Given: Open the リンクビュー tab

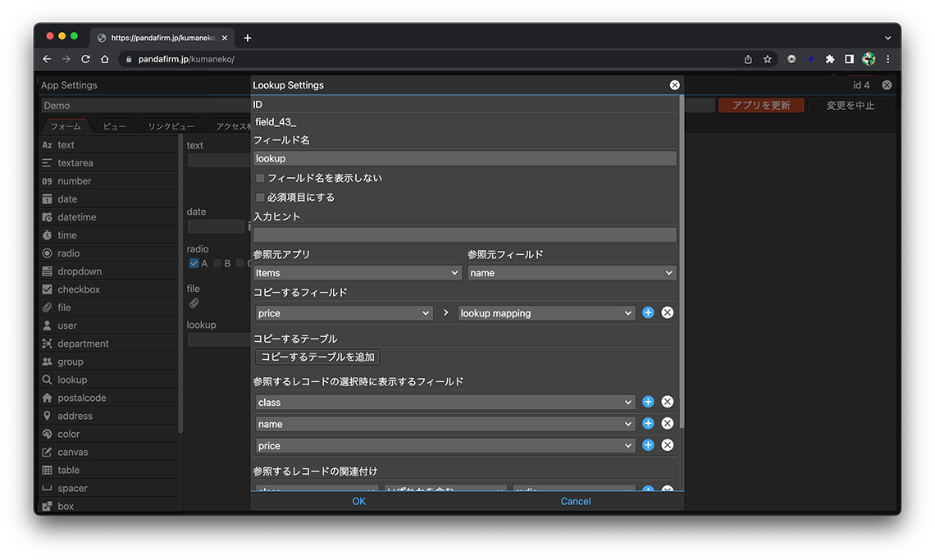Looking at the screenshot, I should click(171, 126).
